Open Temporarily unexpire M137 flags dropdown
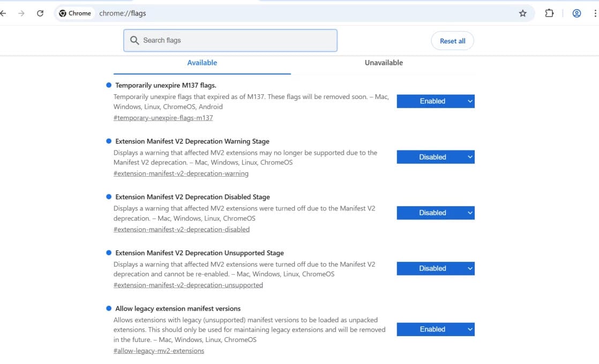Viewport: 599px width, 364px height. point(435,101)
